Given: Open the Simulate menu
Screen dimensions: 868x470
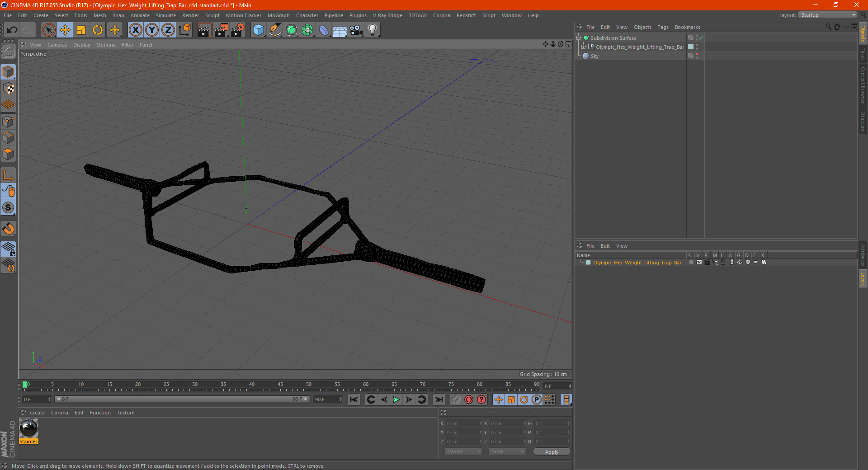Looking at the screenshot, I should click(166, 15).
